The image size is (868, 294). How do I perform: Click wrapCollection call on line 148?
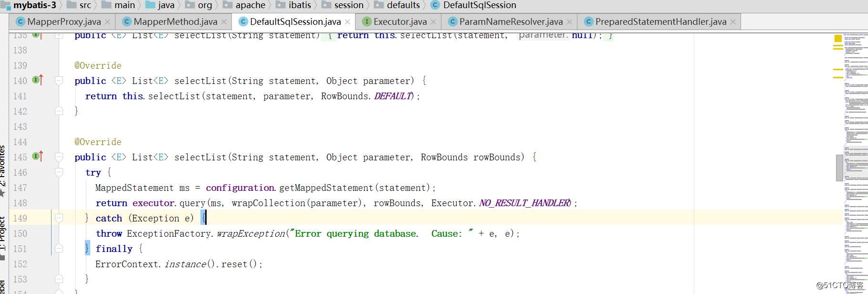click(x=268, y=203)
